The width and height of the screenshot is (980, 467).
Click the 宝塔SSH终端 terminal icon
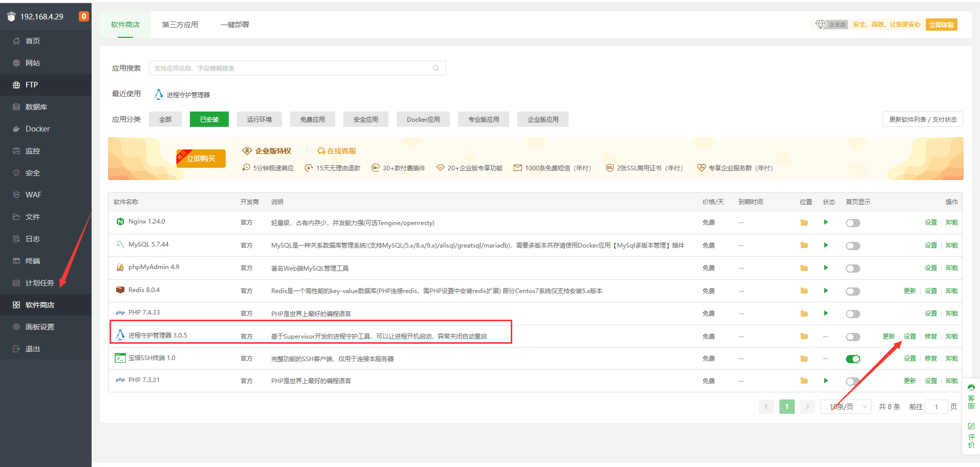[120, 358]
